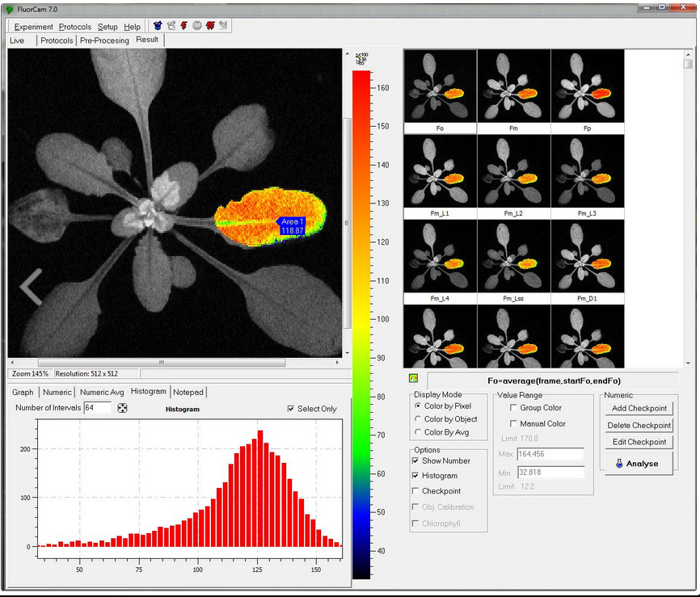Switch to the Result tab
The image size is (700, 597).
tap(147, 40)
